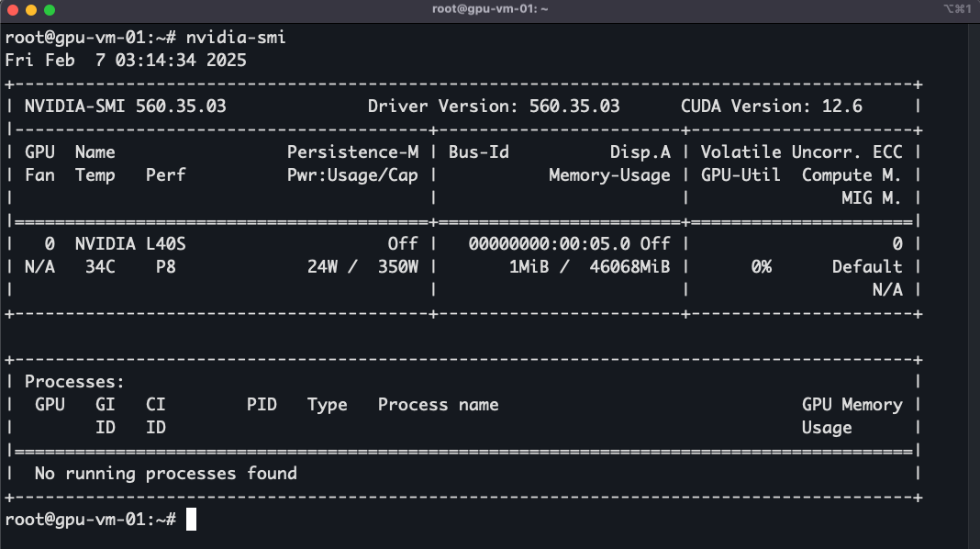This screenshot has width=980, height=549.
Task: Click the 1MiB memory used value
Action: coord(529,267)
